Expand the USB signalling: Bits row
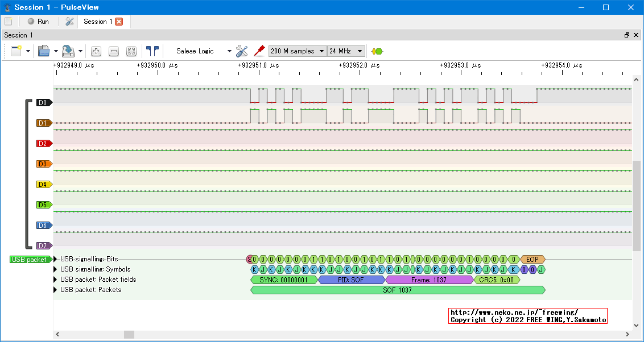 (56, 259)
